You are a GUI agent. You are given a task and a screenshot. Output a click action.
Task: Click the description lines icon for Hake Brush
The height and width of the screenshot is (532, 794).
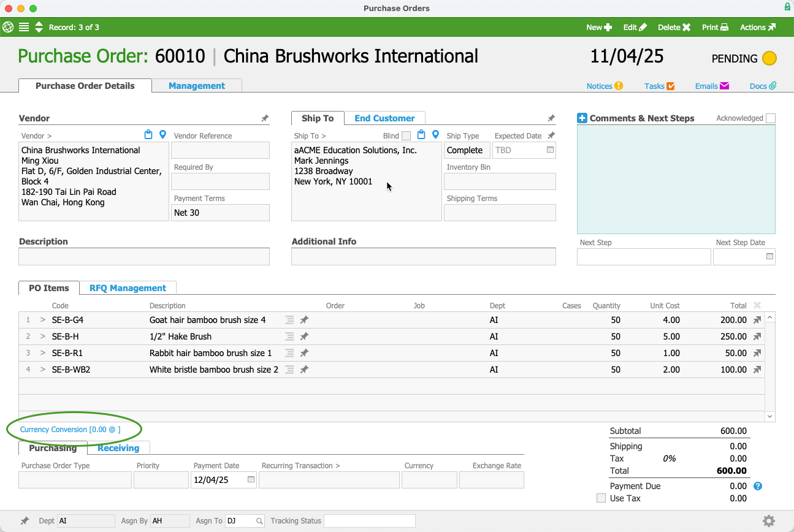point(289,336)
